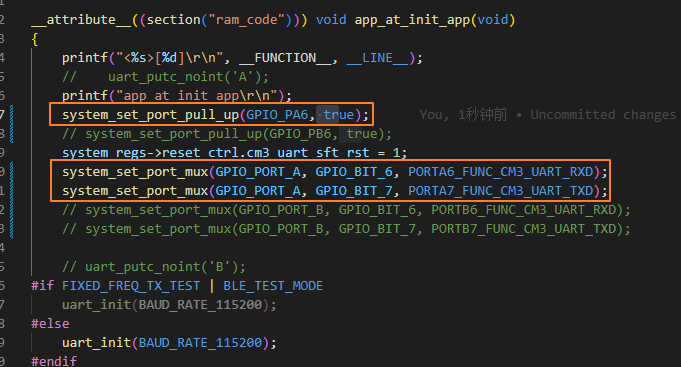The height and width of the screenshot is (367, 681).
Task: Click the 'Uncommitted changes' blame annotation
Action: tap(603, 115)
